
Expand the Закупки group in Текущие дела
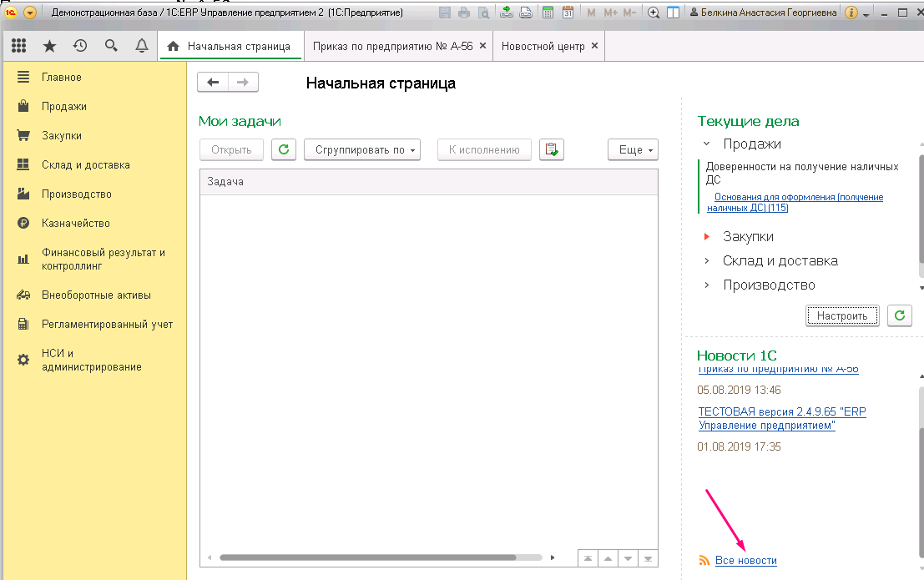[706, 236]
